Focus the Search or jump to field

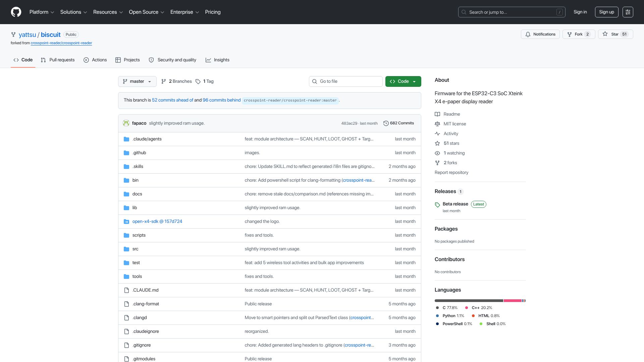pyautogui.click(x=512, y=12)
